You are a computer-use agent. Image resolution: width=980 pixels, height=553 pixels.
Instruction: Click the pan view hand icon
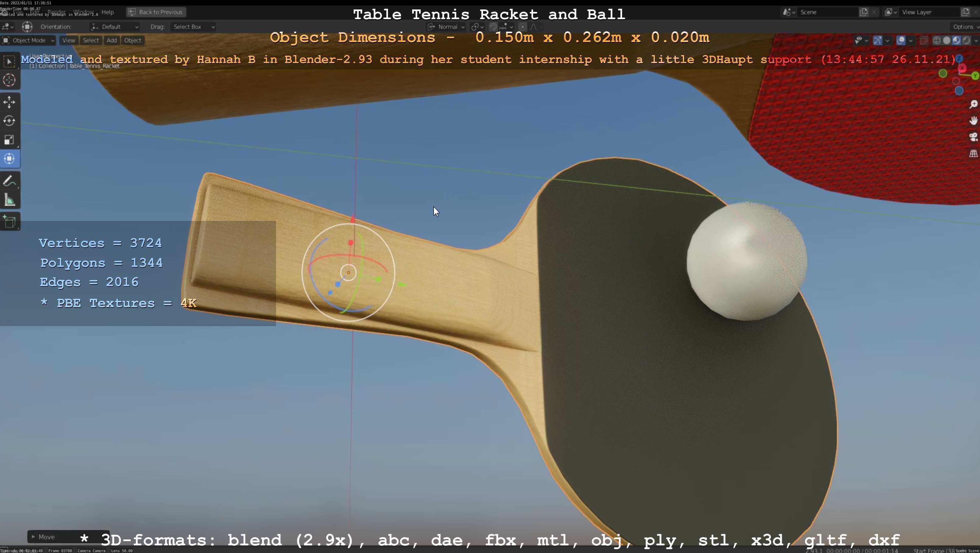tap(973, 121)
